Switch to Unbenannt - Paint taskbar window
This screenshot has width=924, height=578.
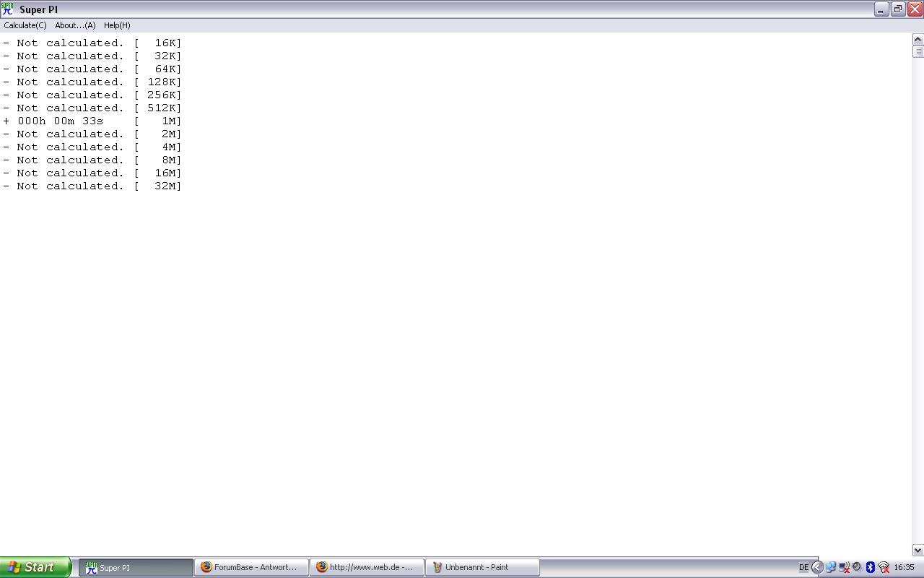(x=482, y=568)
